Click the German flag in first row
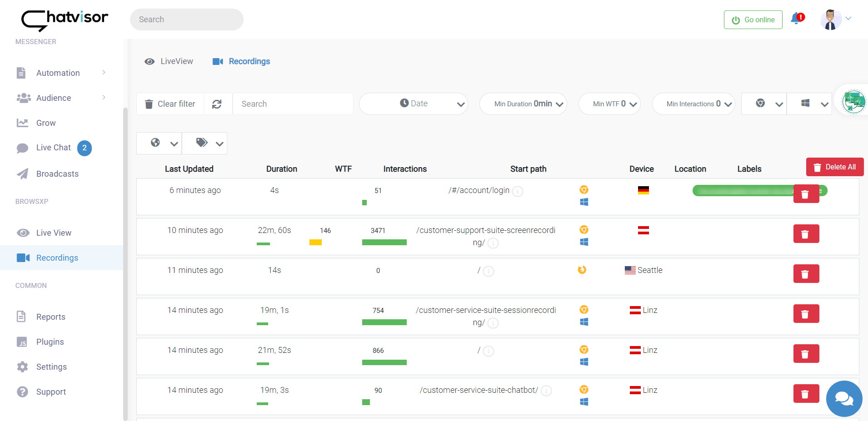The width and height of the screenshot is (868, 421). pyautogui.click(x=644, y=190)
